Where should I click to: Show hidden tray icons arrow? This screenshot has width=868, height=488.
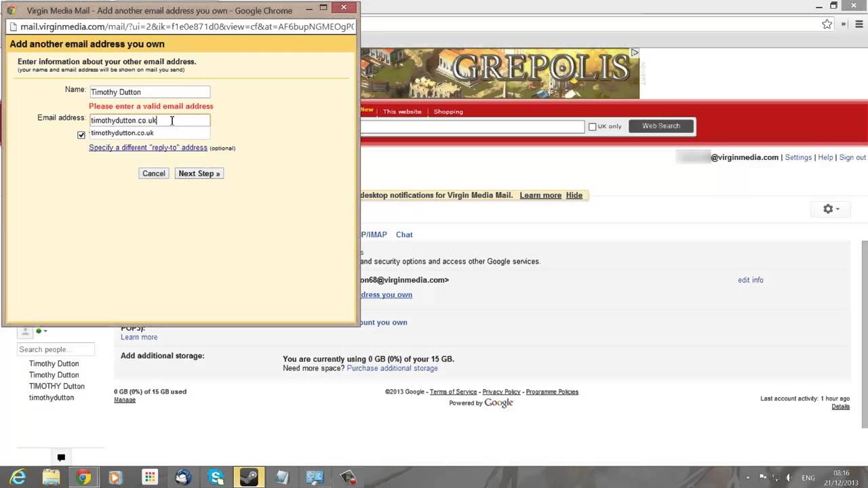(x=748, y=478)
